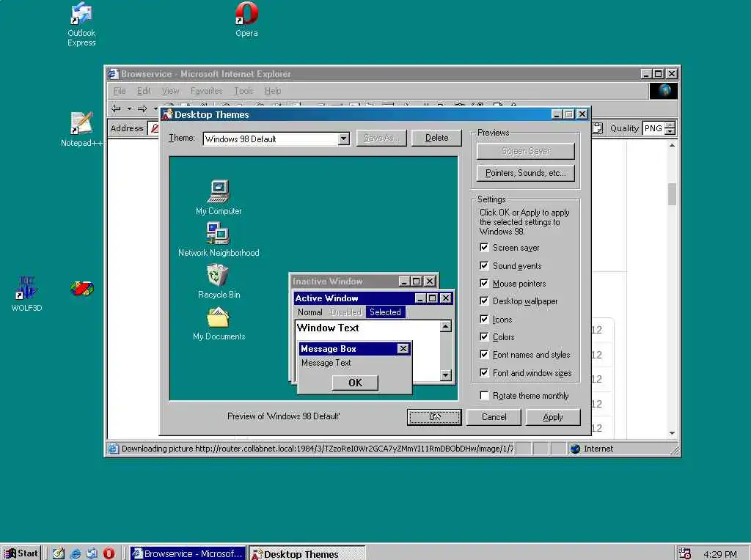This screenshot has width=751, height=560.
Task: Click the IE scrollbar down arrow
Action: 672,432
